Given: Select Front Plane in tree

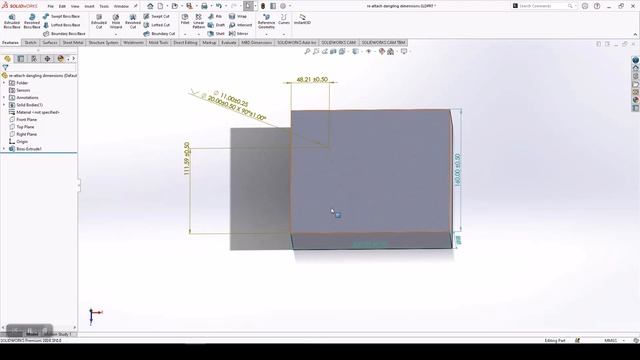Looking at the screenshot, I should [23, 120].
